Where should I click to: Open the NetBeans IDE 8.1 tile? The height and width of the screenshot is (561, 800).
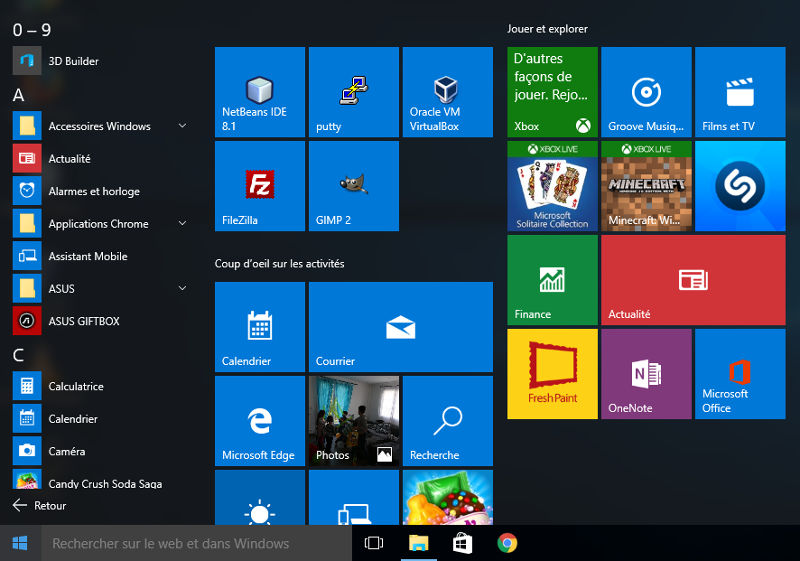pyautogui.click(x=260, y=92)
